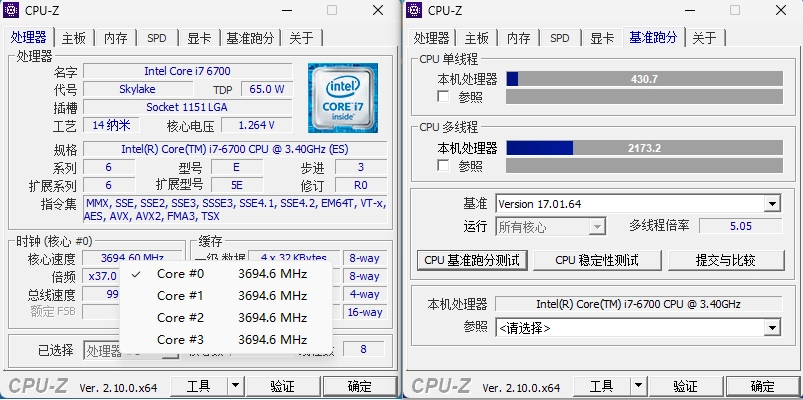
Task: Select 处理器 tab in left window
Action: point(29,37)
